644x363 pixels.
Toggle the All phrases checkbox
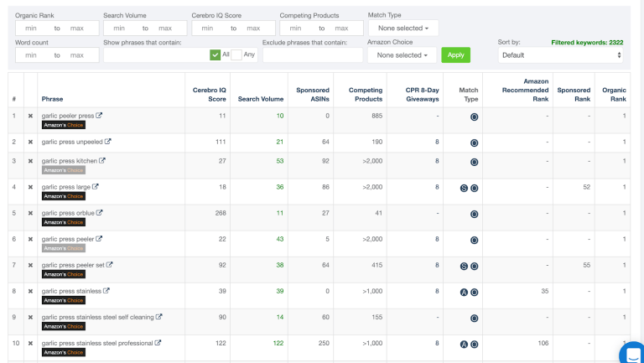tap(215, 54)
